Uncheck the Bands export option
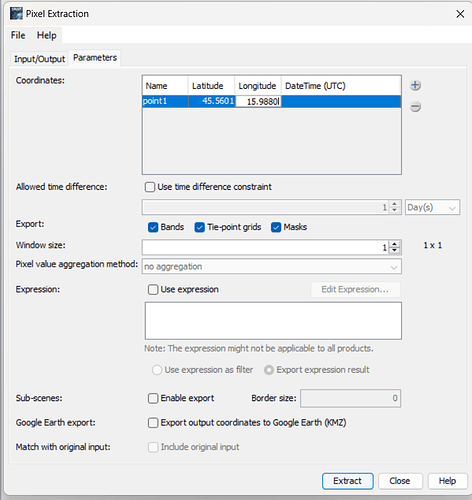Screen dimensions: 472x500 [153, 227]
